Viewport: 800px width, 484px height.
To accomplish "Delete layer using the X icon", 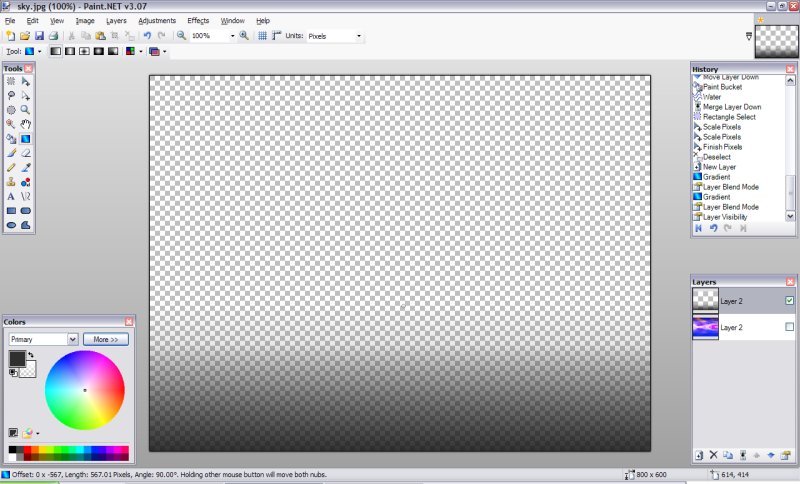I will tap(713, 455).
